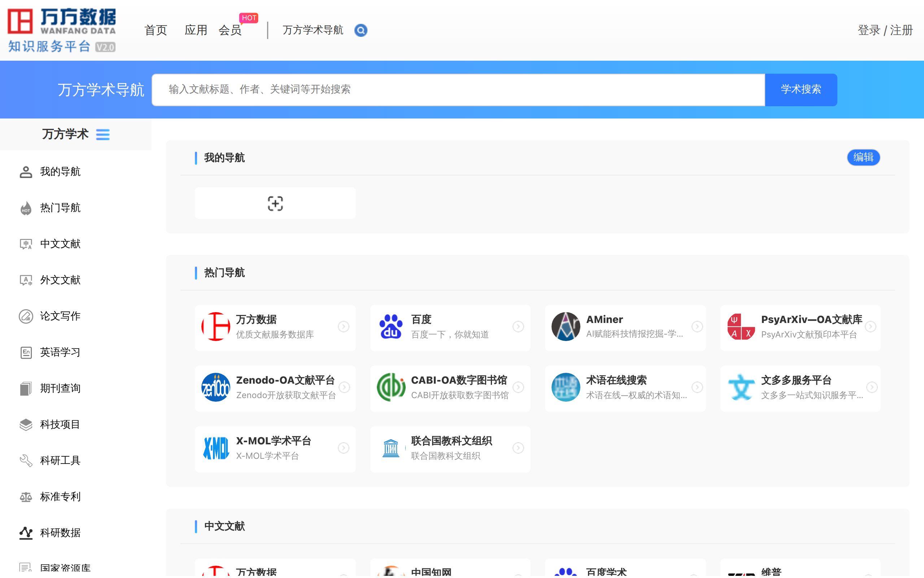This screenshot has height=578, width=924.
Task: Click the scales icon beside 标准专利
Action: pos(26,497)
